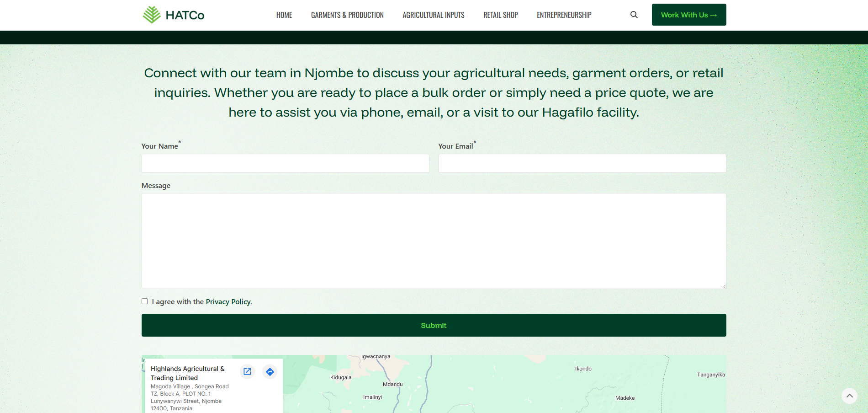The image size is (868, 413).
Task: Open the search magnifier icon
Action: click(634, 15)
